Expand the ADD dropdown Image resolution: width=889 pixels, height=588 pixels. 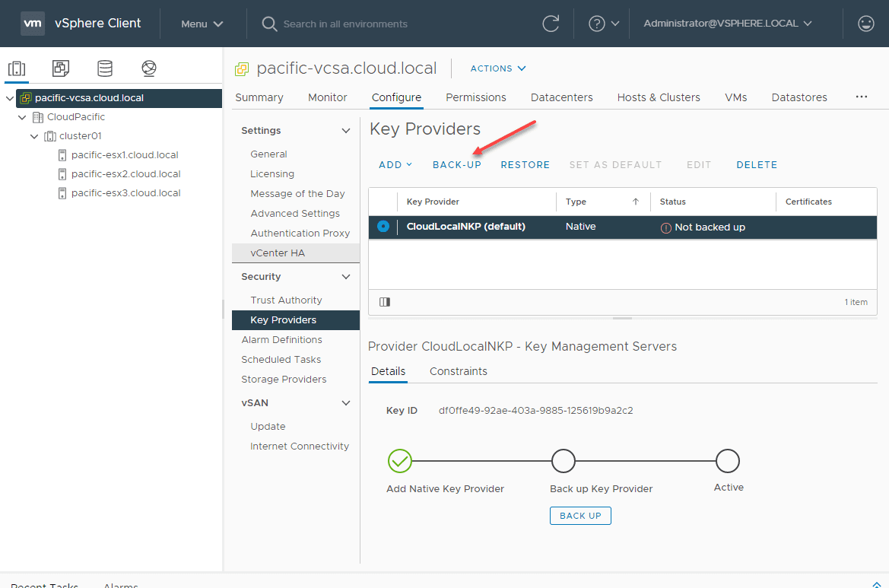click(395, 164)
